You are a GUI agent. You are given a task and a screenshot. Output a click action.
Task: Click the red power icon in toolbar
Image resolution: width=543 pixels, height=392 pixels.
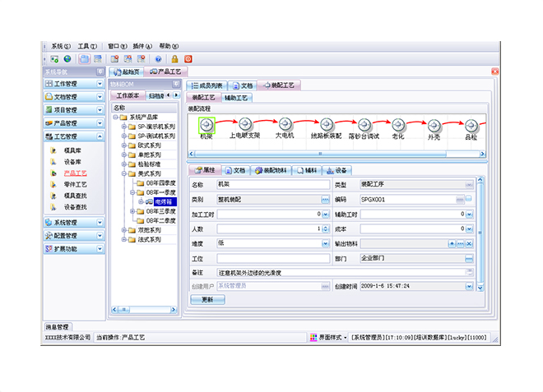188,59
